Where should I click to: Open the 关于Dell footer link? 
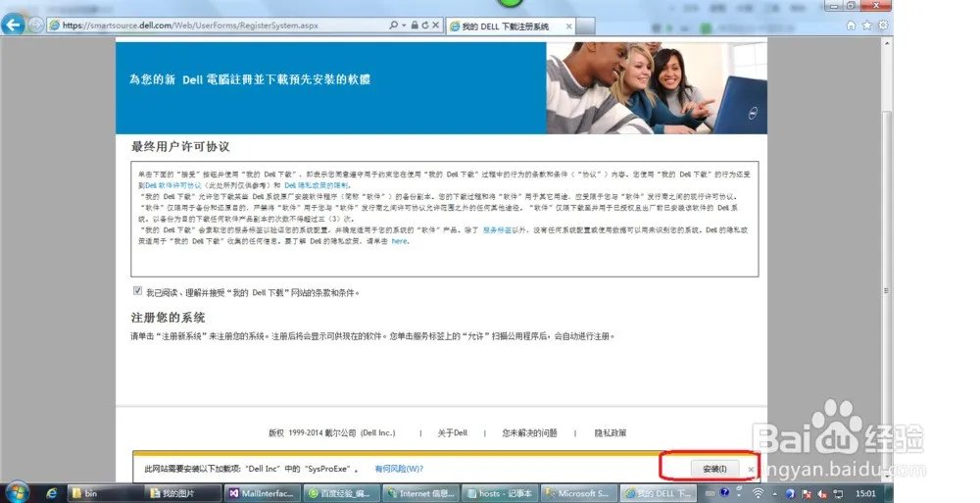(x=453, y=433)
